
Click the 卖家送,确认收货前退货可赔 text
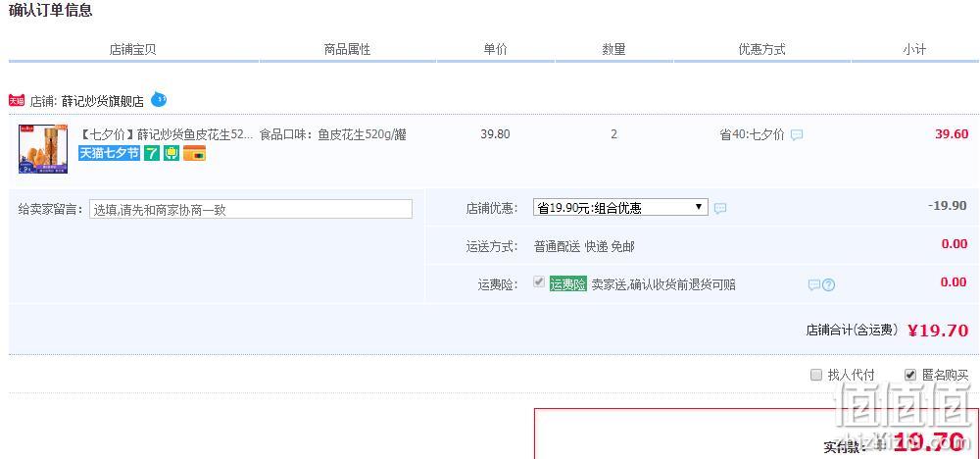[663, 284]
